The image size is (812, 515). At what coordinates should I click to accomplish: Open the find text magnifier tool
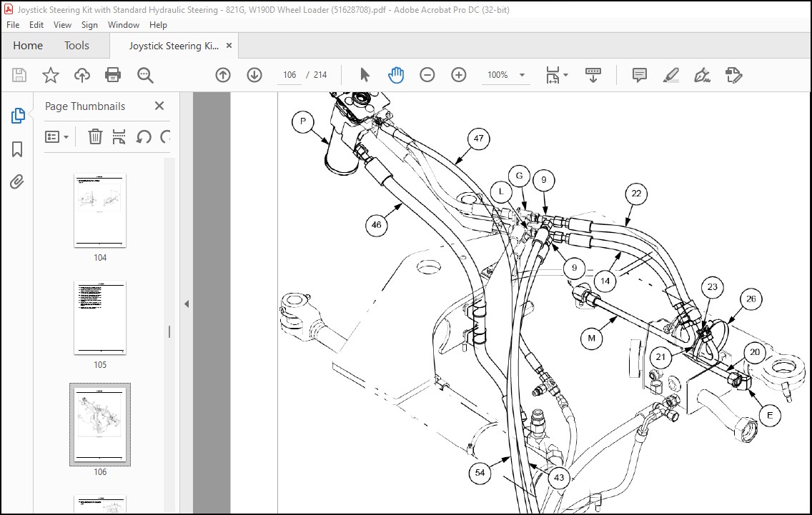pyautogui.click(x=145, y=75)
